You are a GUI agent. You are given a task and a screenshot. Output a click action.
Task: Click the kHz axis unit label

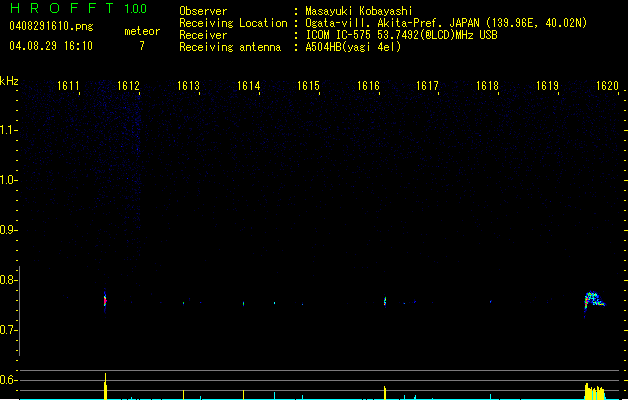(x=9, y=81)
